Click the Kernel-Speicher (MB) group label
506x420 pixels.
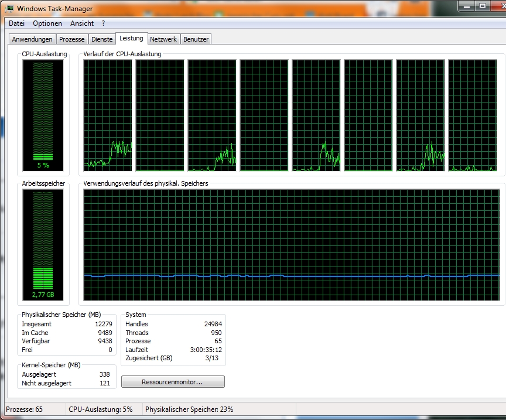(51, 365)
